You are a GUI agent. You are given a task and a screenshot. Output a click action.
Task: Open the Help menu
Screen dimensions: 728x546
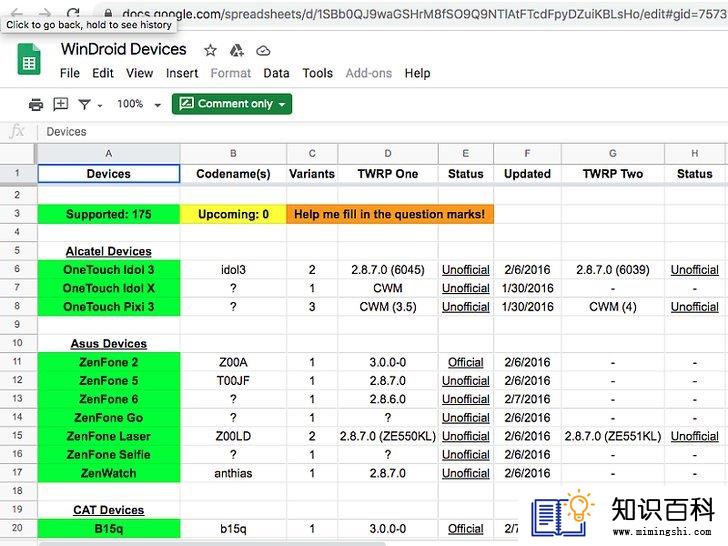tap(417, 73)
